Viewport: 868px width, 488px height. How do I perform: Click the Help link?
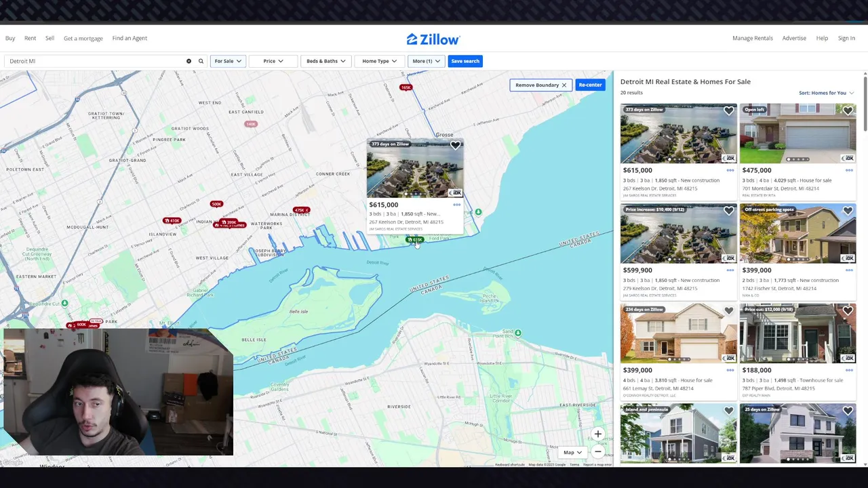pyautogui.click(x=822, y=38)
